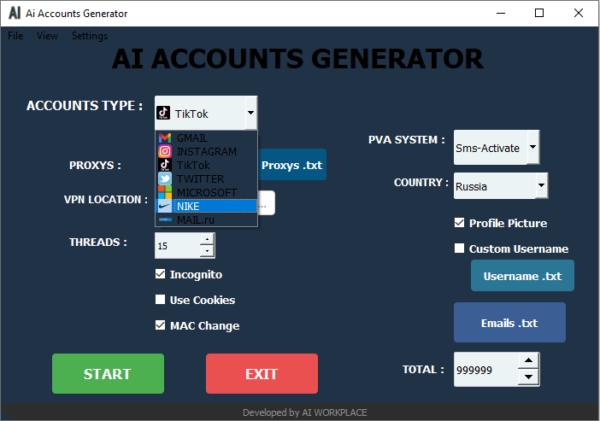Image resolution: width=600 pixels, height=421 pixels.
Task: Click the Username .txt button
Action: [522, 276]
